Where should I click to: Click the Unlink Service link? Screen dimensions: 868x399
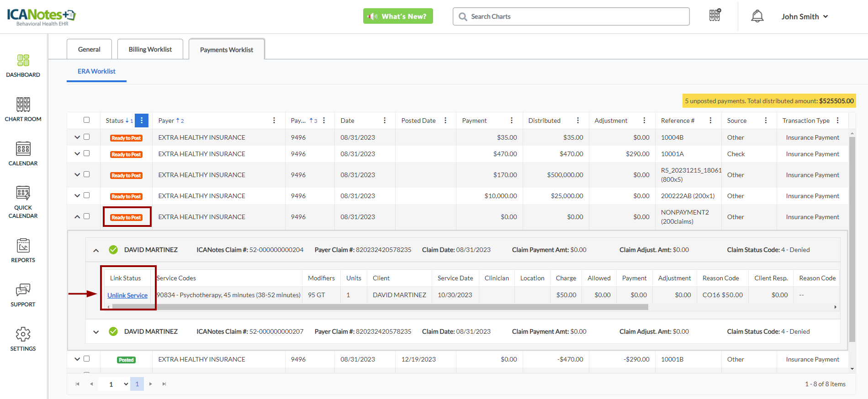coord(127,295)
